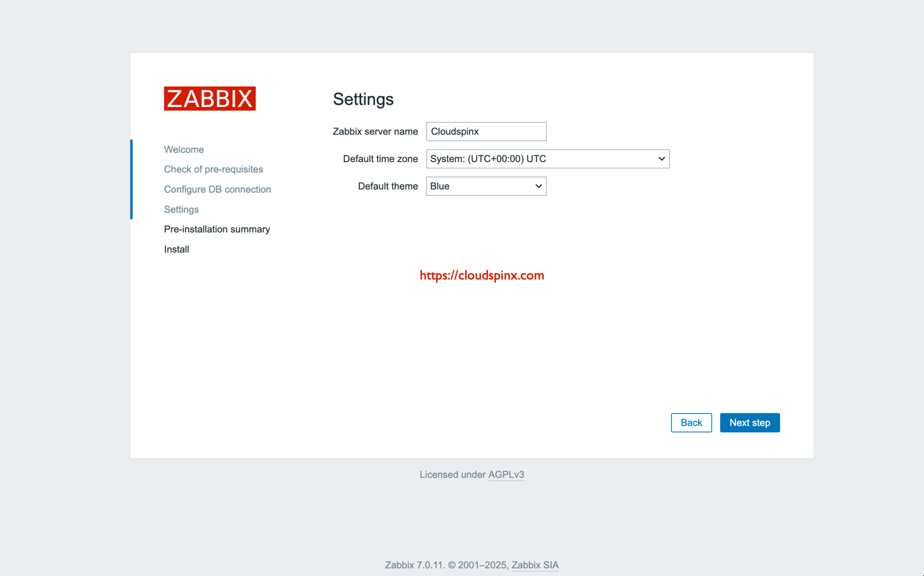Edit the Cloudspinx server name value
The image size is (924, 576).
tap(486, 131)
